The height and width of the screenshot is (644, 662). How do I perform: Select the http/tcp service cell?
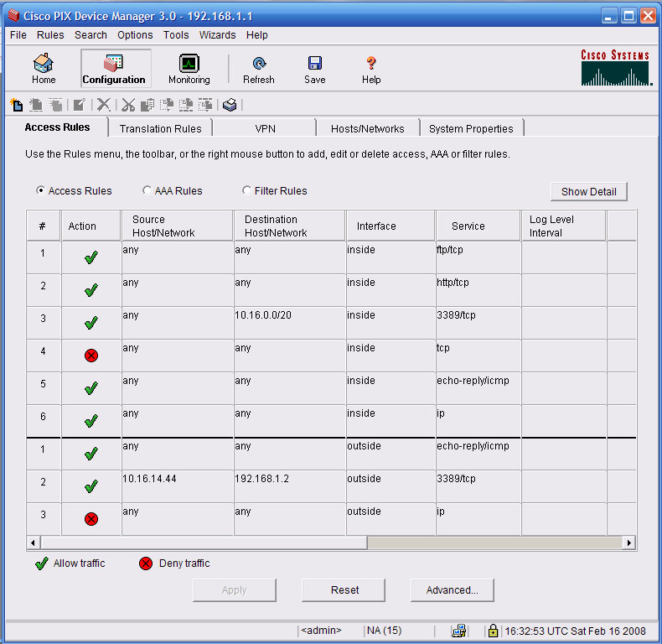point(478,290)
